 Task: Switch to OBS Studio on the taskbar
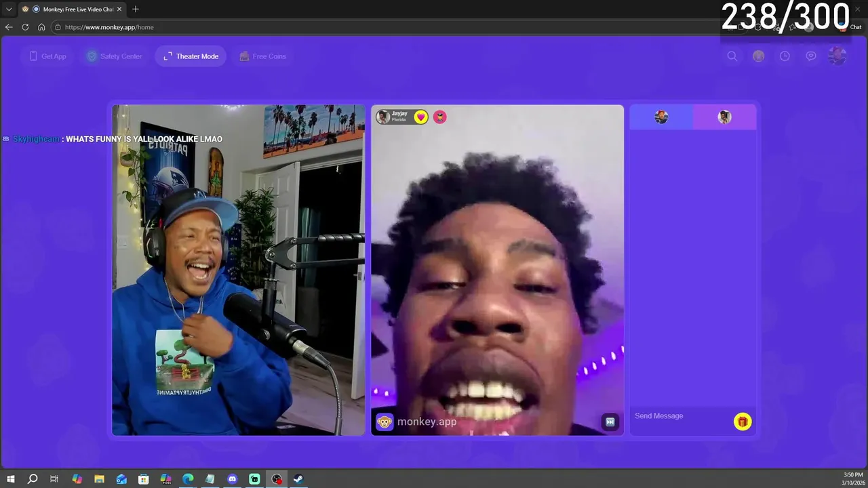point(277,479)
